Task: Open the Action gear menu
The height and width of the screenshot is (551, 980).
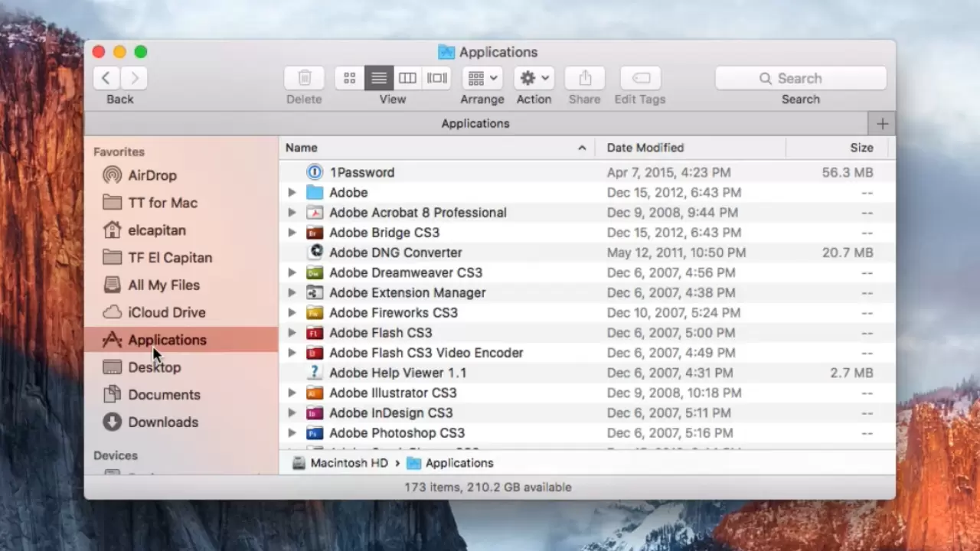Action: coord(534,78)
